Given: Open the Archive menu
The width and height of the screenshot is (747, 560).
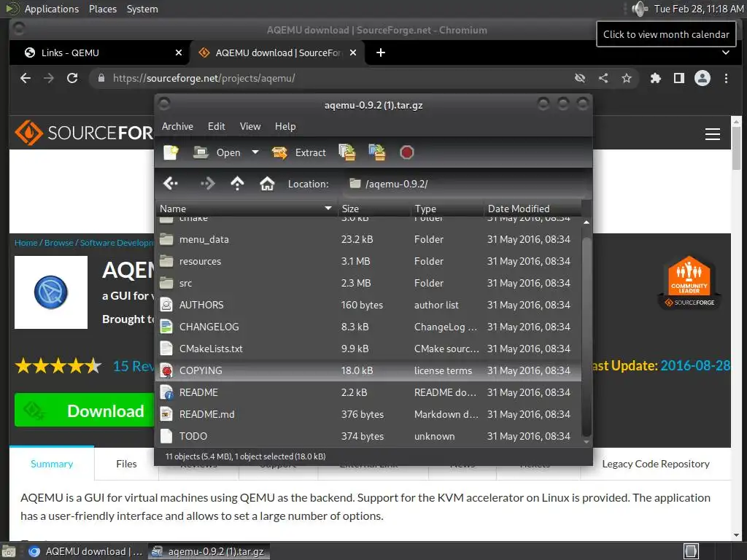Looking at the screenshot, I should point(177,126).
